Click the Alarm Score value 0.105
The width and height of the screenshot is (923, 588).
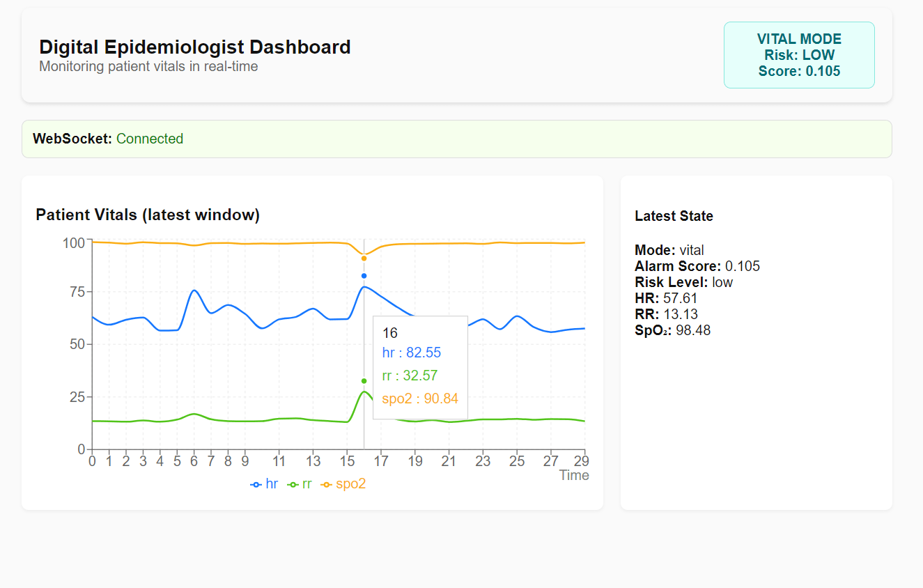(x=743, y=266)
